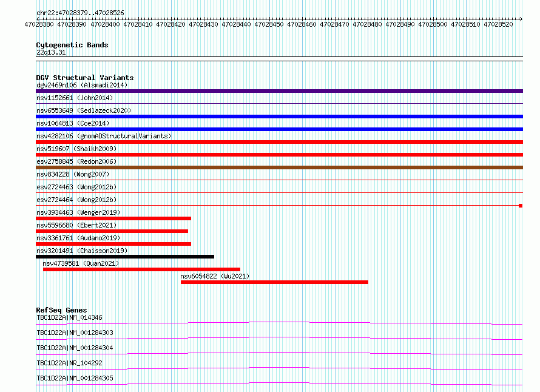Click the Cytogenetic Bands track heading
The width and height of the screenshot is (540, 392).
[x=72, y=45]
